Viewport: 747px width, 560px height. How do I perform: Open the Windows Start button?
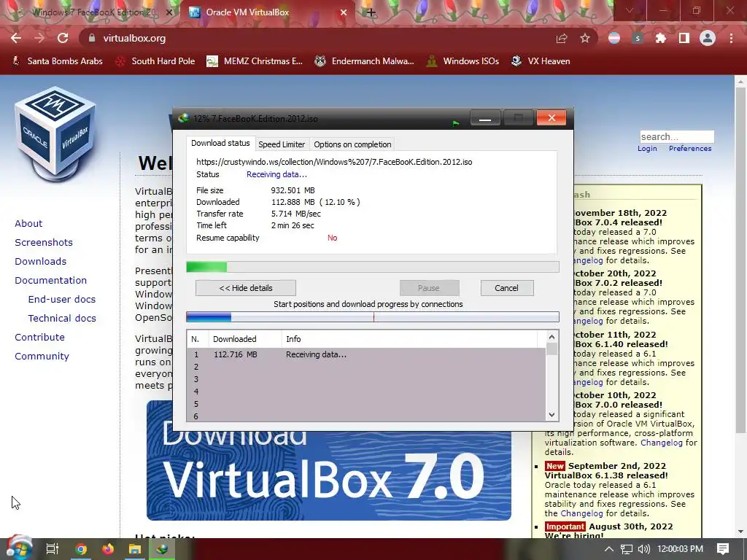coord(19,548)
